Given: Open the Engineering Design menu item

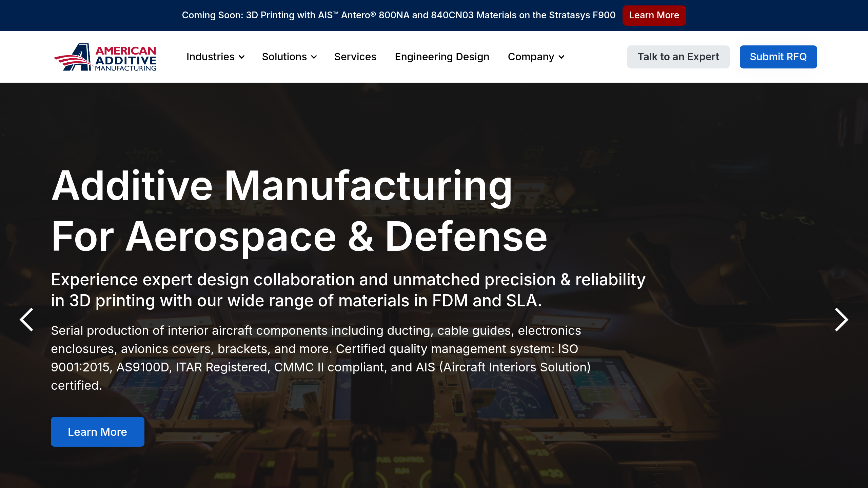Looking at the screenshot, I should [442, 57].
